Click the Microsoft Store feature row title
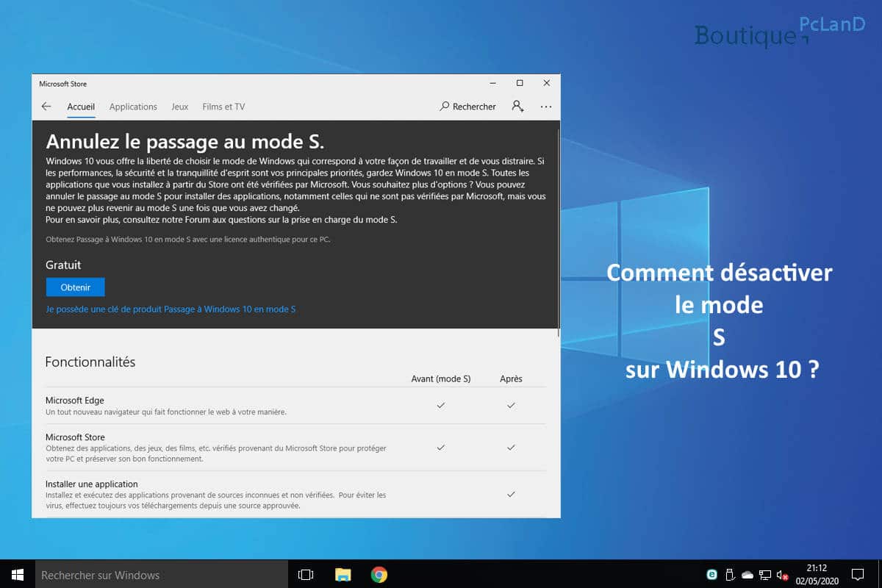Viewport: 882px width, 588px height. pos(75,437)
